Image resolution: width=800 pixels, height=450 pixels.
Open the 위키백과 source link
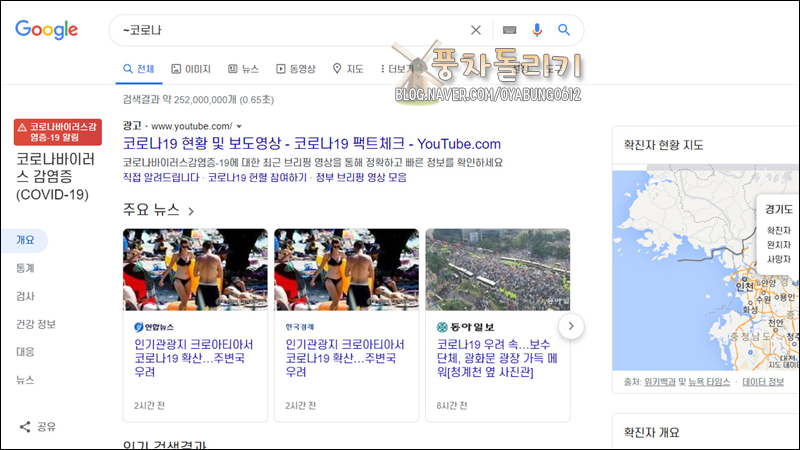click(660, 382)
